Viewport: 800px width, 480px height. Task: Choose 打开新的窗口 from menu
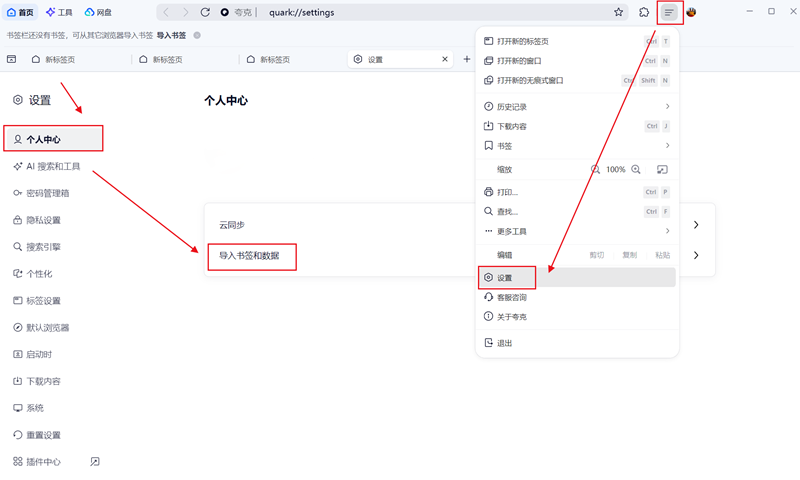577,61
